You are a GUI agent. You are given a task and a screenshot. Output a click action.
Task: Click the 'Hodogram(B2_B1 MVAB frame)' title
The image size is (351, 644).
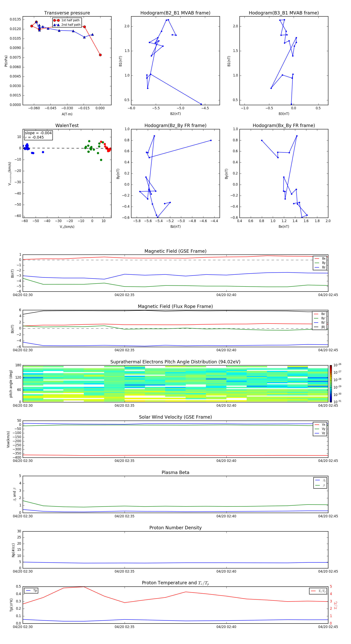click(175, 13)
